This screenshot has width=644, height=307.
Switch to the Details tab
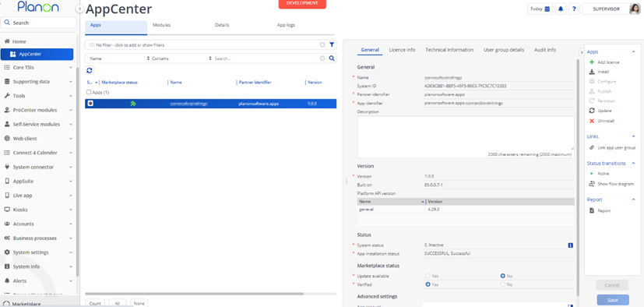pos(222,25)
